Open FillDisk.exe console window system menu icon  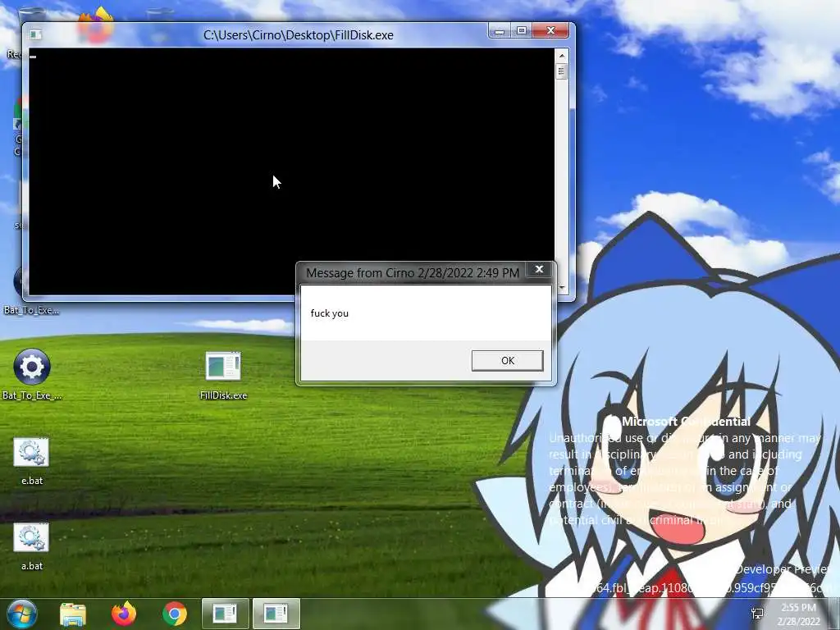pyautogui.click(x=35, y=34)
